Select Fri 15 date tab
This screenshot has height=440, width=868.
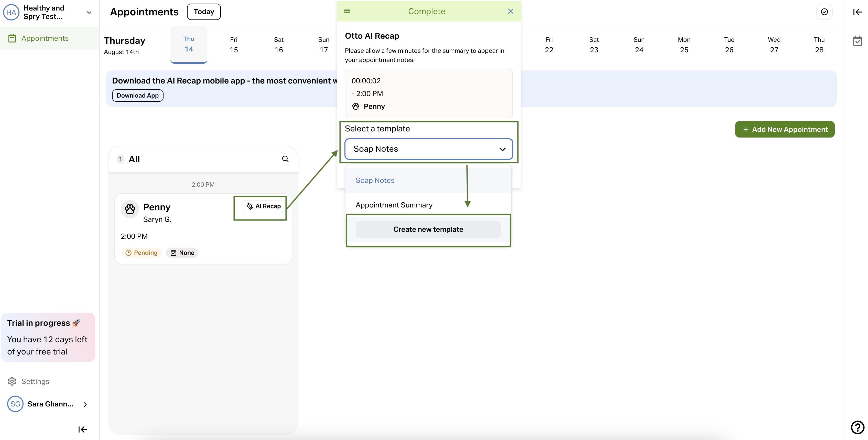pyautogui.click(x=234, y=45)
